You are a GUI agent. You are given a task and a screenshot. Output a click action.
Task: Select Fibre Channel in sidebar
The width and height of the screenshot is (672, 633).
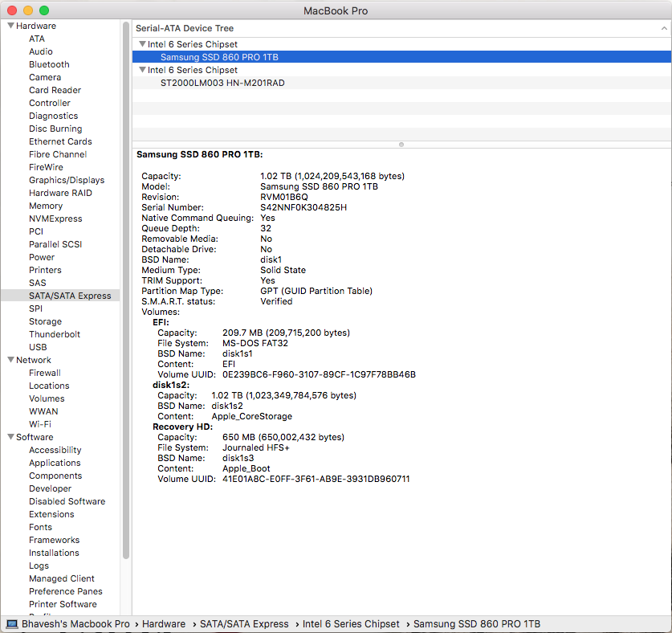click(58, 154)
